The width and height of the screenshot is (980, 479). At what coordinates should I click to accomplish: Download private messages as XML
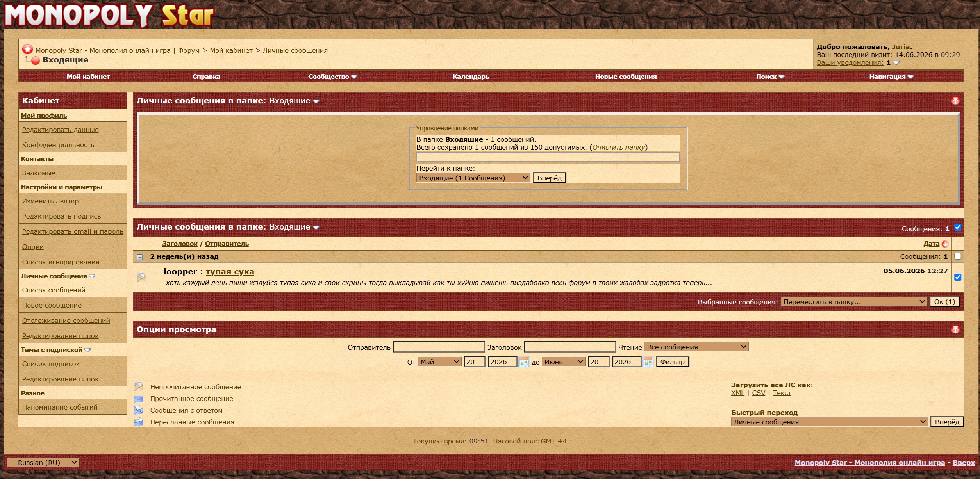[x=738, y=393]
